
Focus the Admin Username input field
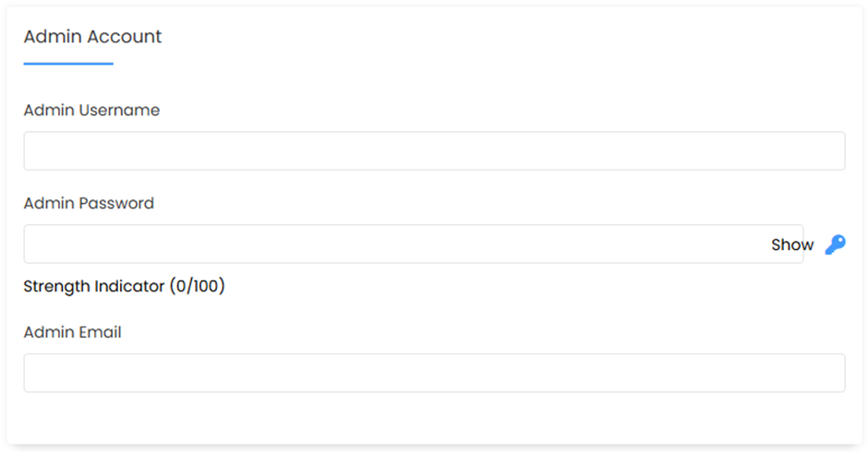[434, 150]
